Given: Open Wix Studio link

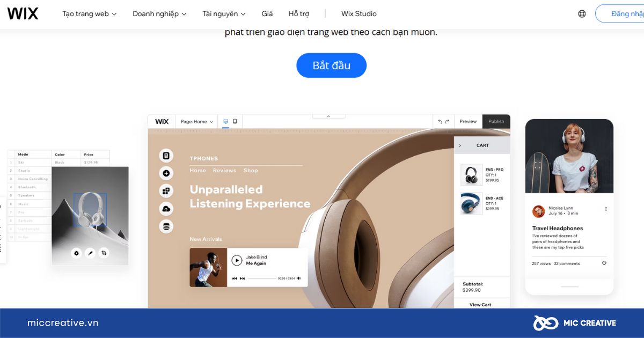Looking at the screenshot, I should pyautogui.click(x=359, y=14).
